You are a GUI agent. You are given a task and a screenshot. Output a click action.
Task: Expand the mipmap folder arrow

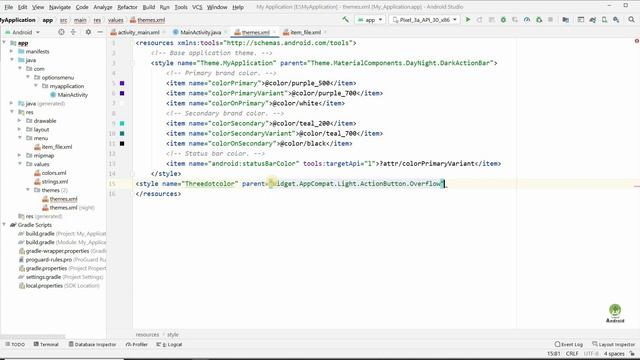coord(20,156)
